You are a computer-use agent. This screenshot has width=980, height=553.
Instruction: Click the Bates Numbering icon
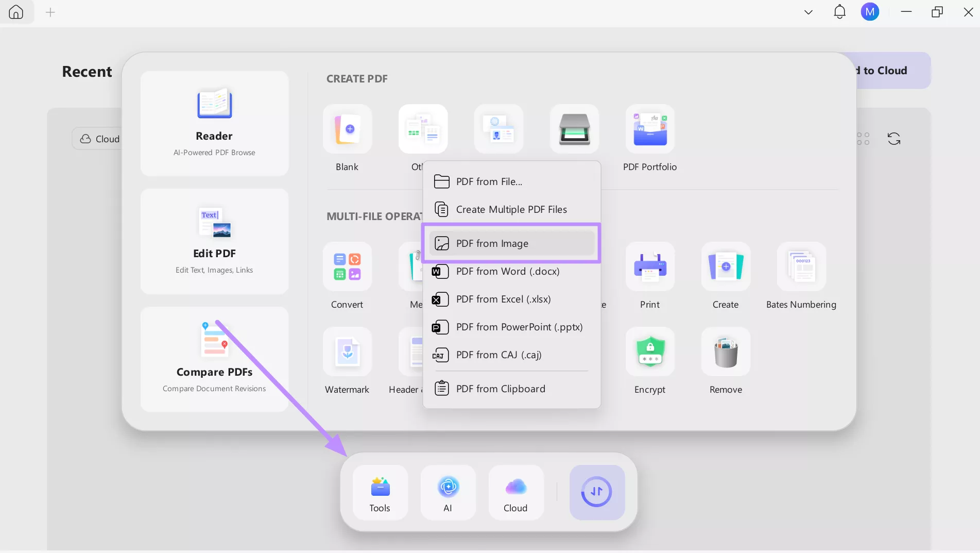801,266
